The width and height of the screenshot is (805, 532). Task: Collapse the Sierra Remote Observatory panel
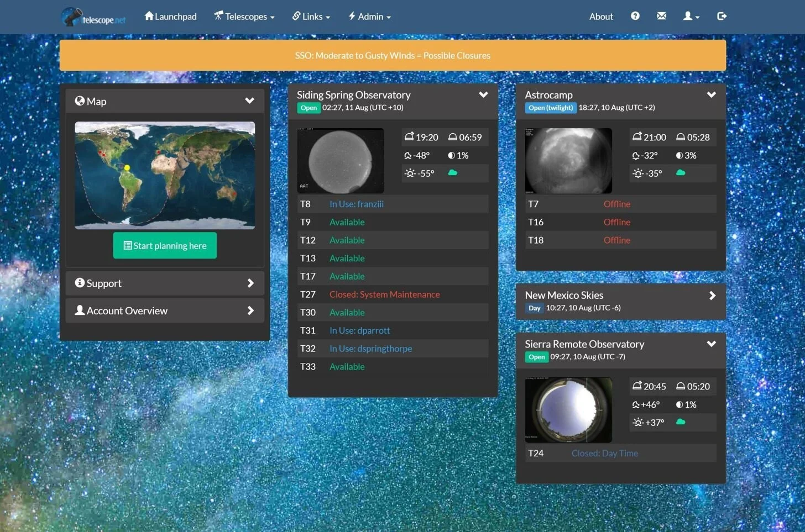pos(712,344)
